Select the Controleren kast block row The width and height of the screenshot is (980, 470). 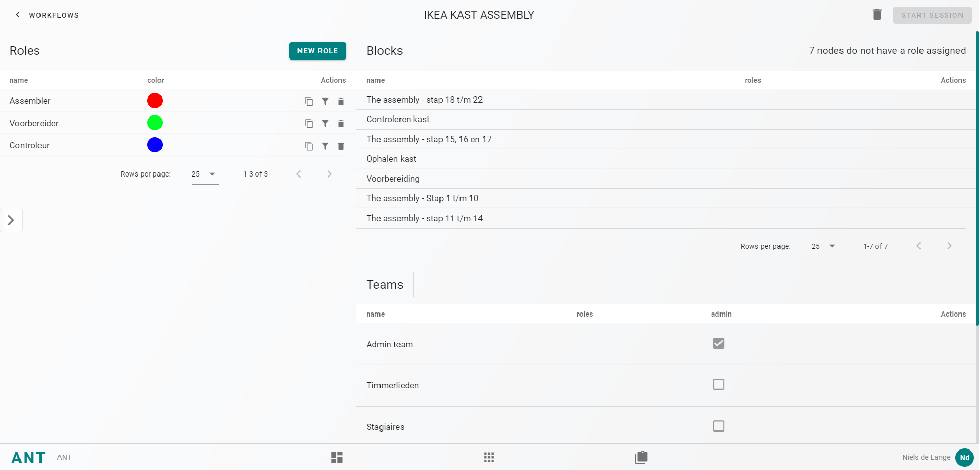(x=398, y=120)
